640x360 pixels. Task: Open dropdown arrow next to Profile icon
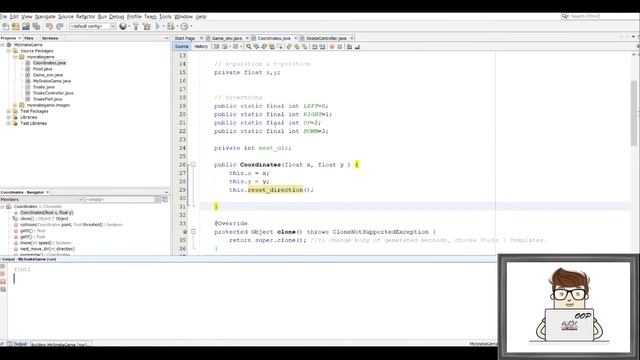coord(191,27)
